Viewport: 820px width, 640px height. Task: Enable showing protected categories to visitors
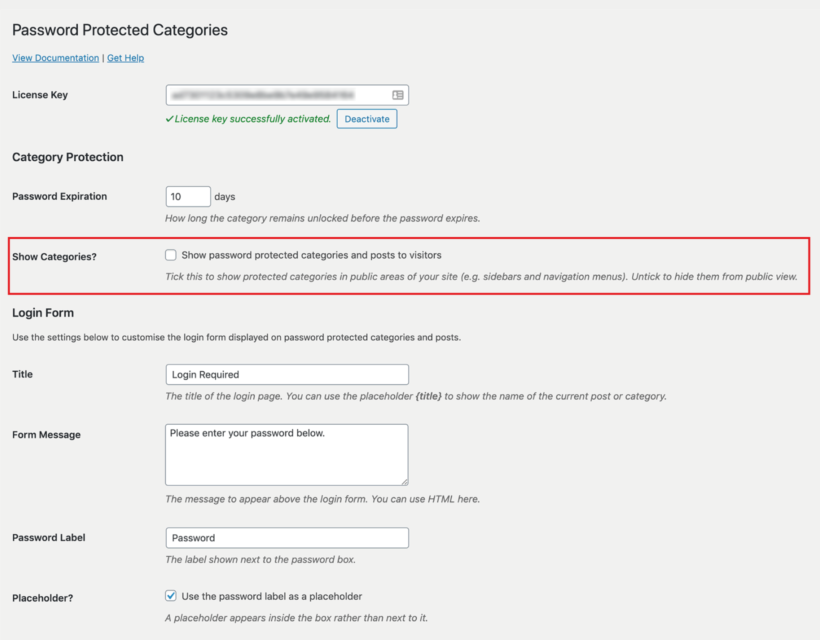(170, 255)
